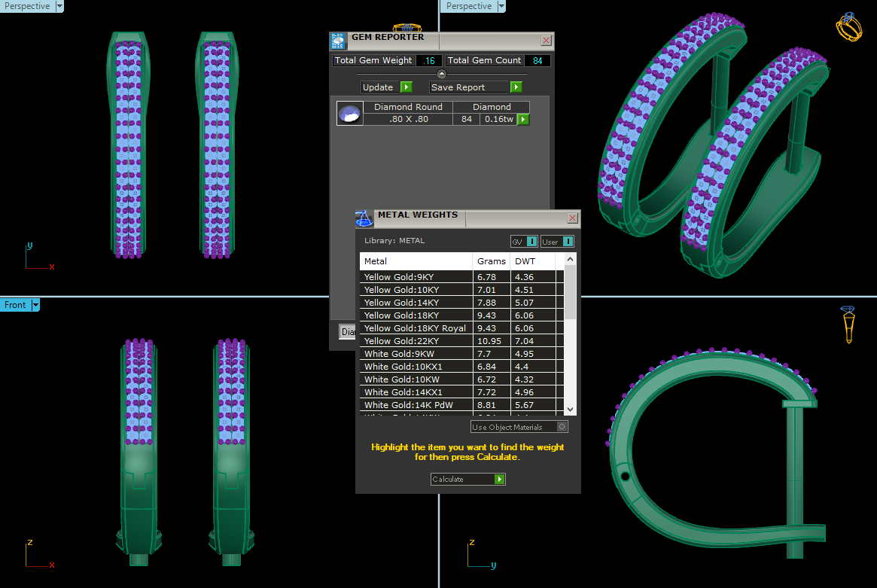Select the top-right Perspective viewport label

tap(469, 6)
